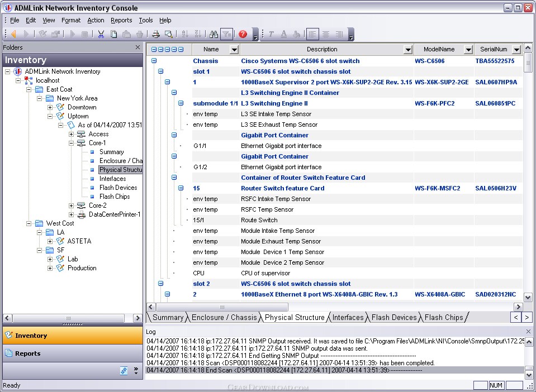
Task: Switch to the Enclosure / Chassis tab
Action: click(x=224, y=317)
